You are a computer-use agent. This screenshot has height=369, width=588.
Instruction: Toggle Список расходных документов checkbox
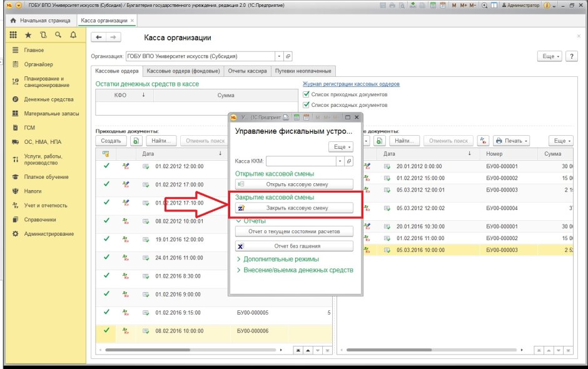point(306,104)
